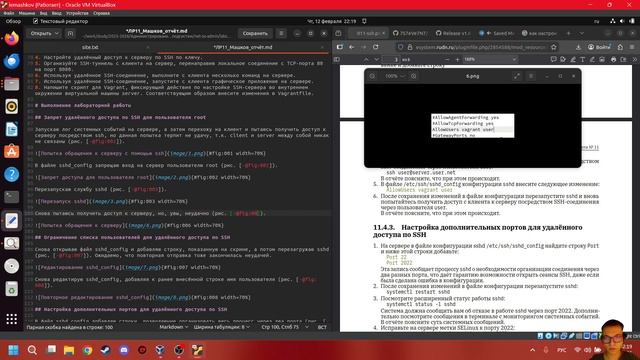Viewport: 640px width, 360px height.
Task: Open Firefox downloads panel
Action: [x=578, y=47]
